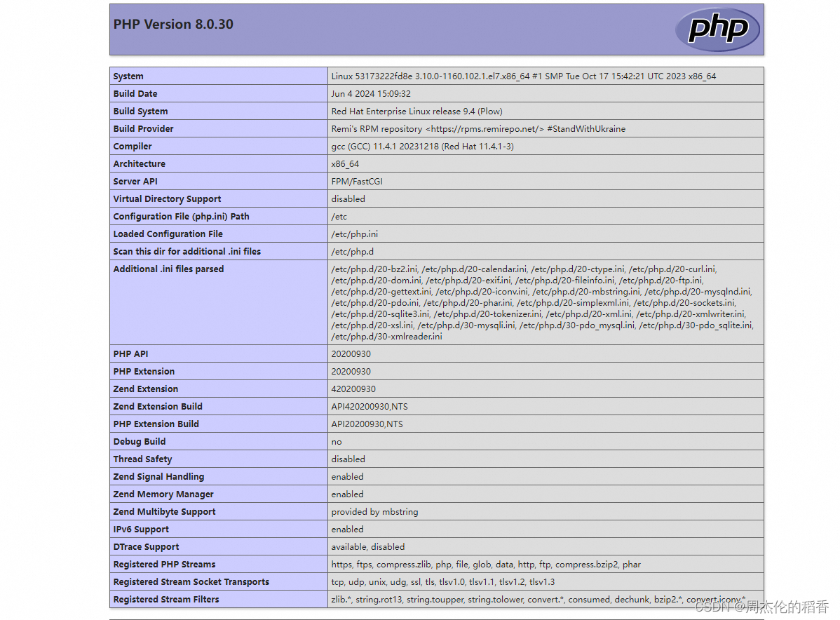Select the Compiler value text
Viewport: 840px width, 620px height.
tap(421, 146)
